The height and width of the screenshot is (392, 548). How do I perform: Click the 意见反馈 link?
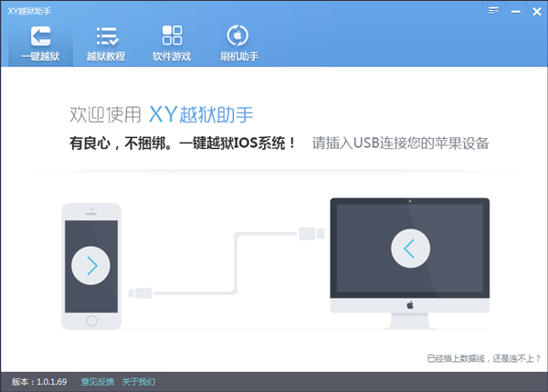pyautogui.click(x=98, y=382)
